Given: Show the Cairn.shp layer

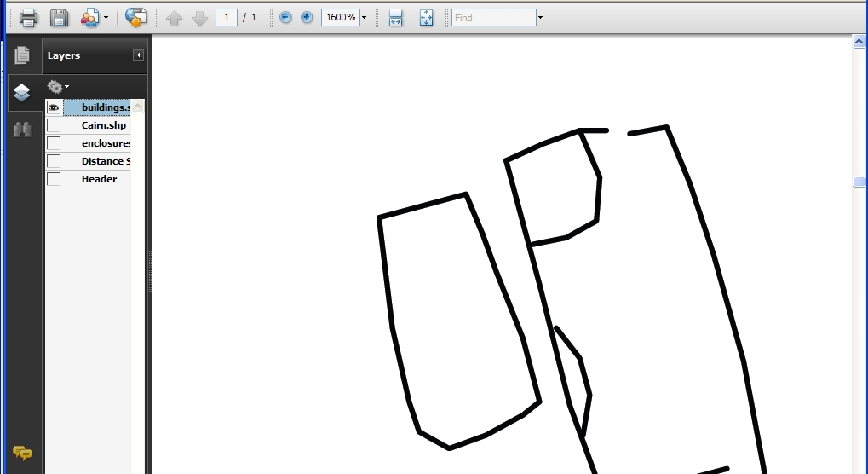Looking at the screenshot, I should point(54,125).
